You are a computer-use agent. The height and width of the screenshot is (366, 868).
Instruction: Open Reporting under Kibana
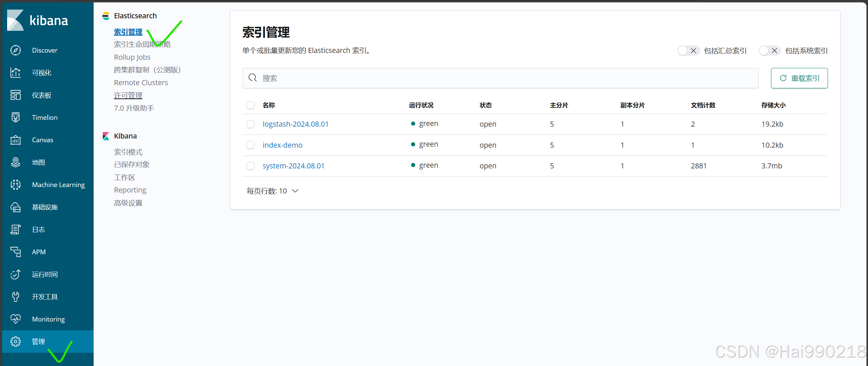pos(130,190)
